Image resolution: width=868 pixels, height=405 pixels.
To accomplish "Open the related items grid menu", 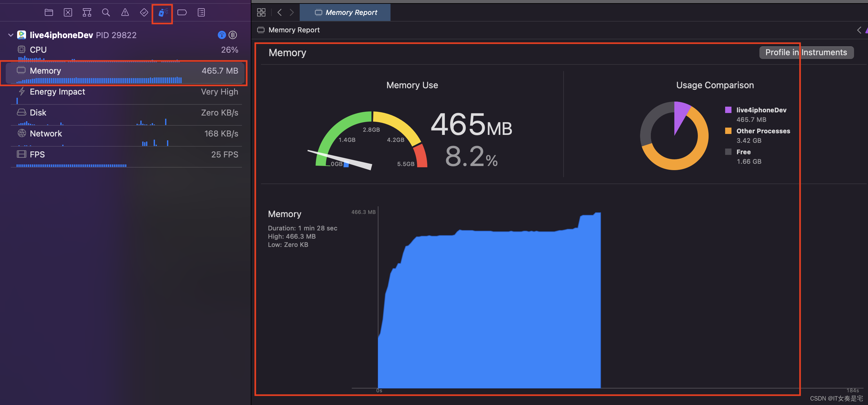I will (261, 12).
